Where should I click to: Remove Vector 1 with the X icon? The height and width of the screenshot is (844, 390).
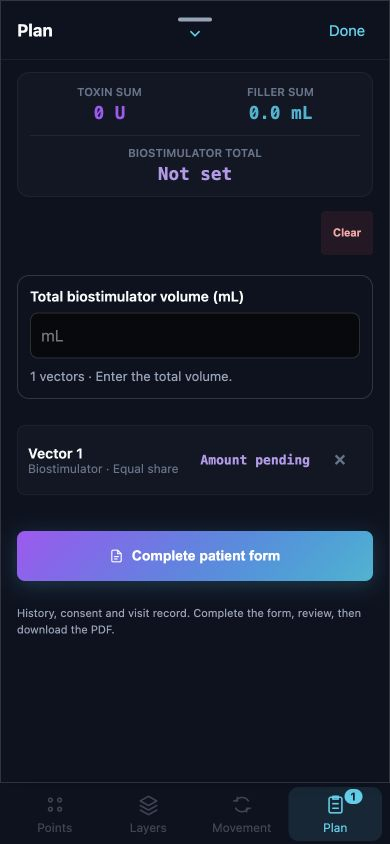point(339,460)
